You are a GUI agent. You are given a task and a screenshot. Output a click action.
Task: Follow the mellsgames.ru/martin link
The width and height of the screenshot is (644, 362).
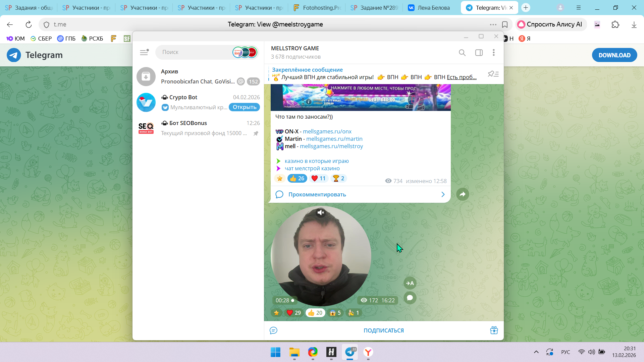pyautogui.click(x=334, y=139)
